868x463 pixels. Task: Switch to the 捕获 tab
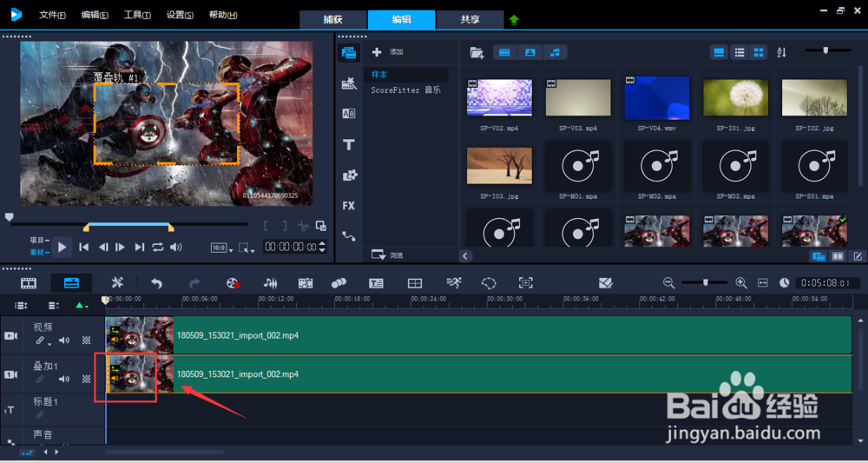click(332, 19)
